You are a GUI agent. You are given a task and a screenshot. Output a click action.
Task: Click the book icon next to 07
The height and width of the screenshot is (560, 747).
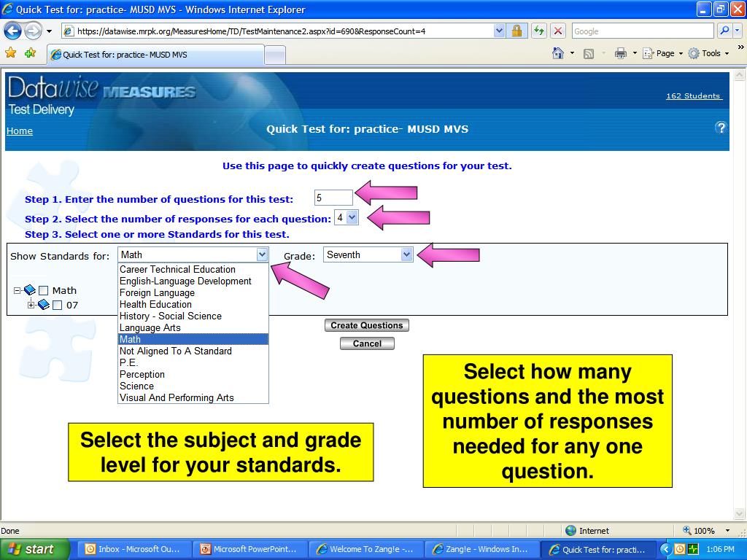tap(43, 305)
